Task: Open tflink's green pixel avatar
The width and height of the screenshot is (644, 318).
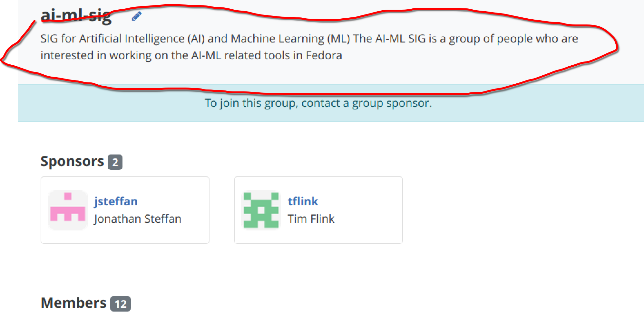Action: [261, 210]
